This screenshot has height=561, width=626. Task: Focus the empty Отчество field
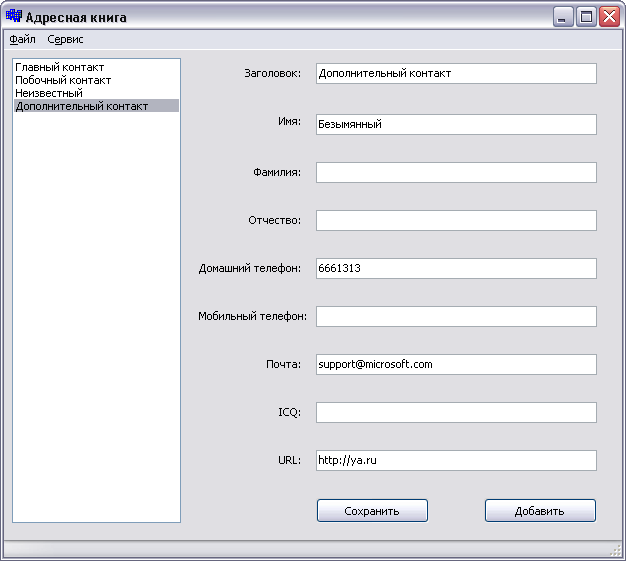455,221
